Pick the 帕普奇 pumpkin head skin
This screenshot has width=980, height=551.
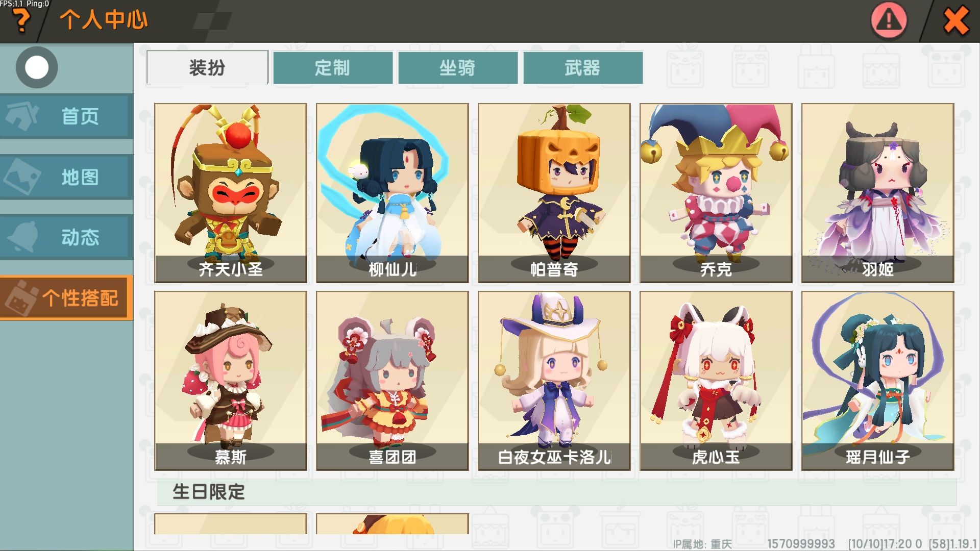[x=554, y=193]
